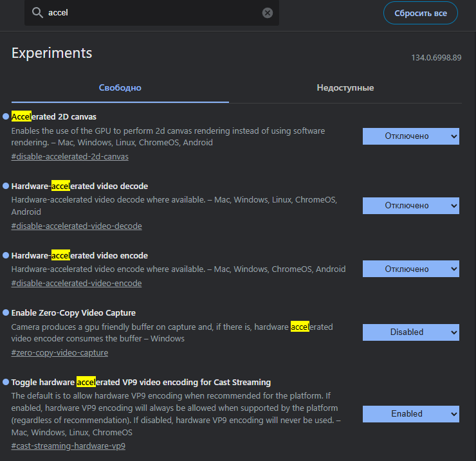The width and height of the screenshot is (476, 461).
Task: Click blue dot beside Toggle hardware VP9 encoding
Action: coord(6,382)
